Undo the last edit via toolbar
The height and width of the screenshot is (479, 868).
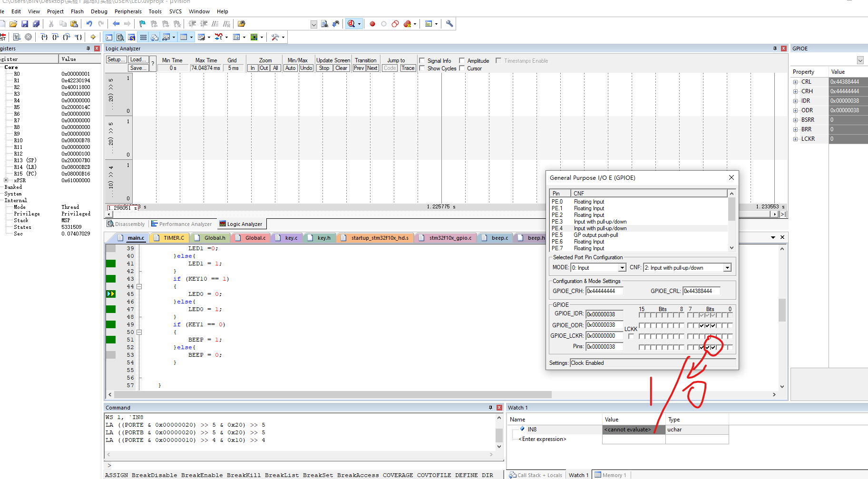click(x=89, y=24)
